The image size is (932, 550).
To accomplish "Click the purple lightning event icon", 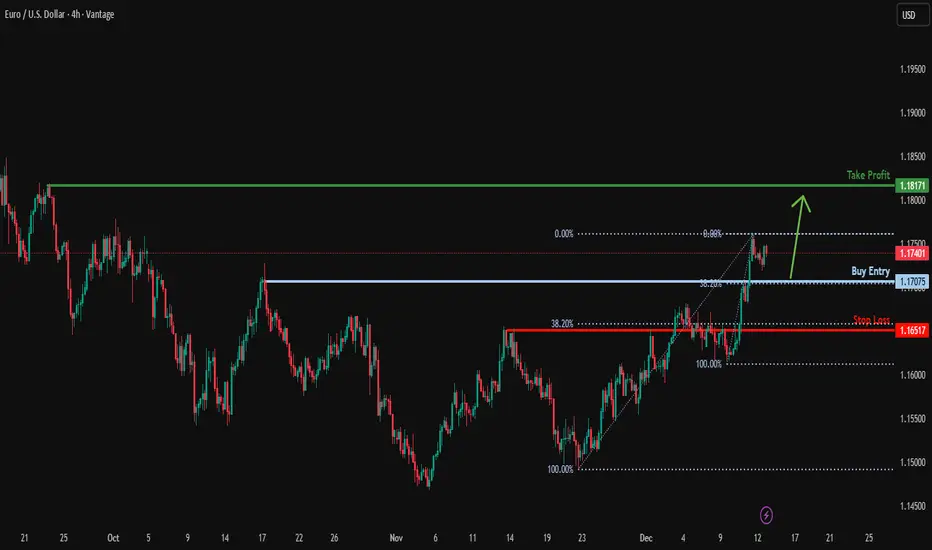I will [x=766, y=515].
